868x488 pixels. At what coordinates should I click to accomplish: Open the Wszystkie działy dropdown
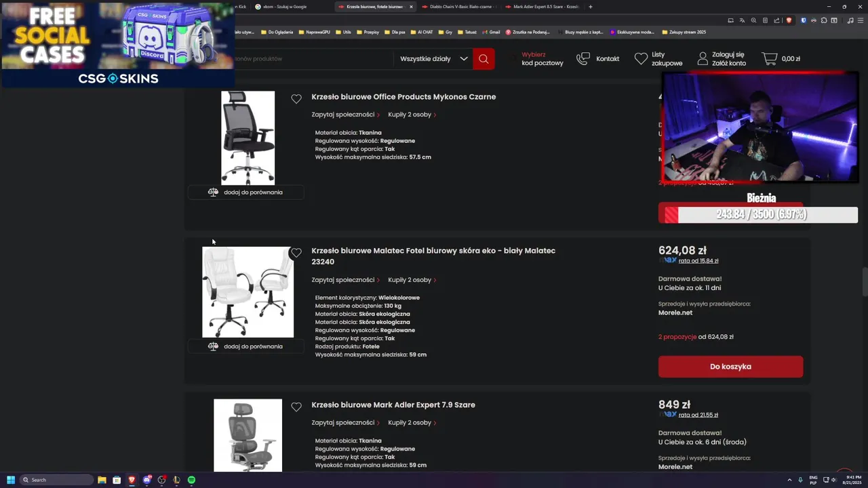click(x=434, y=59)
